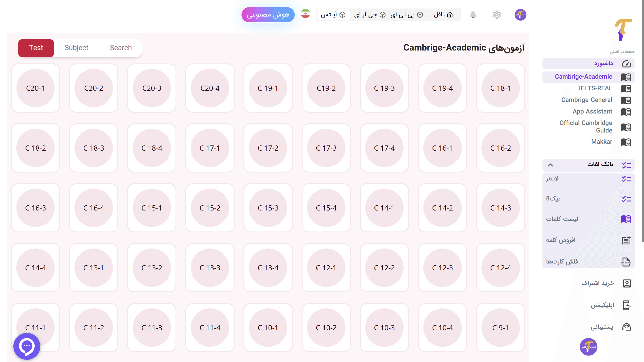This screenshot has width=644, height=362.
Task: Click the support headset icon
Action: pos(626,327)
